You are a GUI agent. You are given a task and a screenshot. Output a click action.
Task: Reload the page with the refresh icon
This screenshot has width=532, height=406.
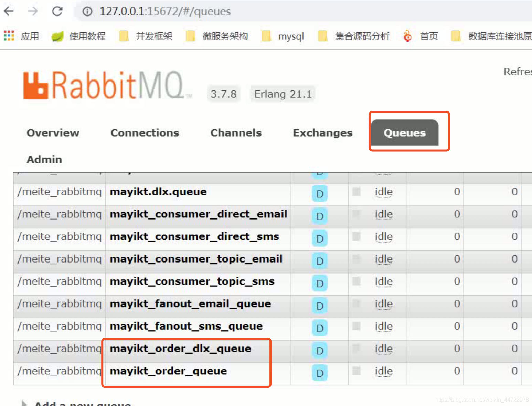(x=57, y=11)
